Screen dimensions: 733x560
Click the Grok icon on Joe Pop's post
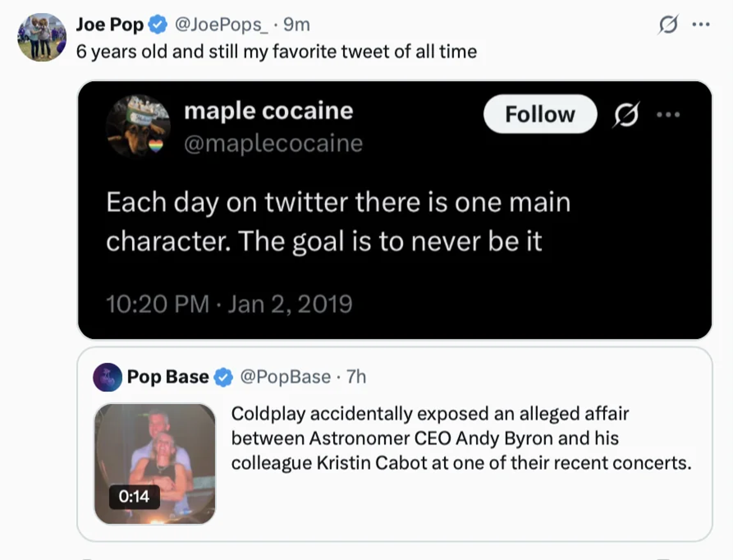tap(668, 24)
